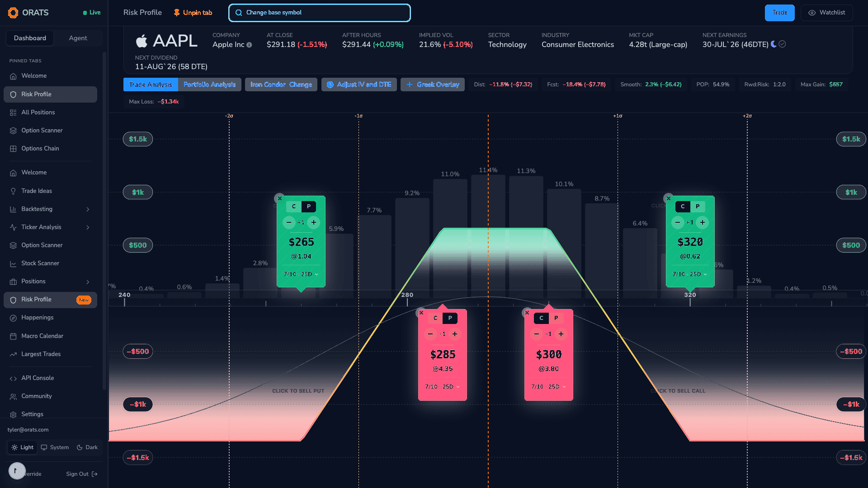Screen dimensions: 868x488
Task: Select Dark theme
Action: [87, 447]
